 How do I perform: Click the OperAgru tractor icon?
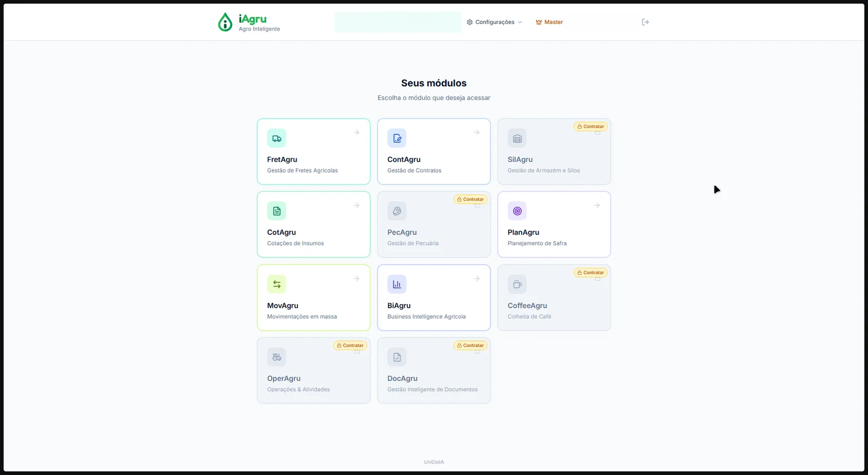click(277, 357)
